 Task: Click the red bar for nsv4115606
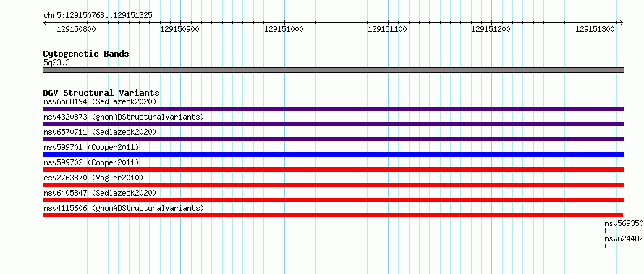click(333, 215)
